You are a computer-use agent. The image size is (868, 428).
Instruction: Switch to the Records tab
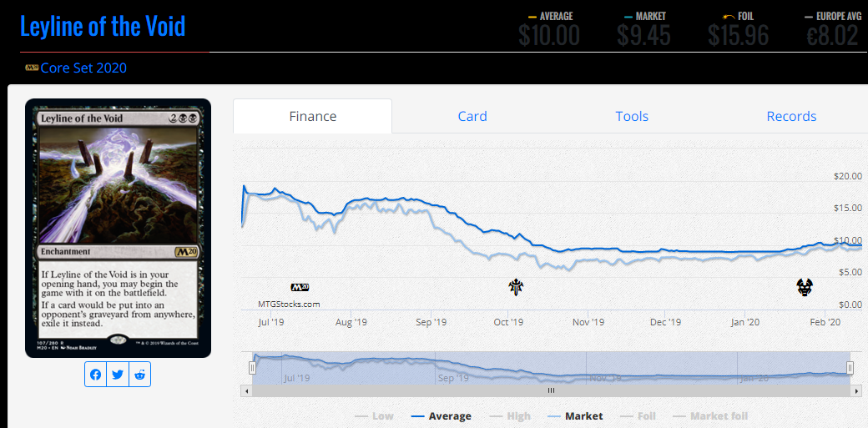791,116
